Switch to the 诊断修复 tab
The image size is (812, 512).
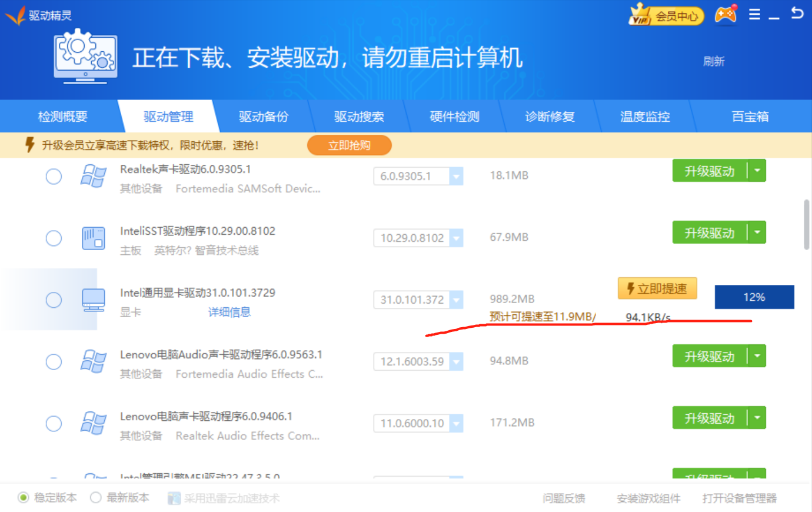550,117
